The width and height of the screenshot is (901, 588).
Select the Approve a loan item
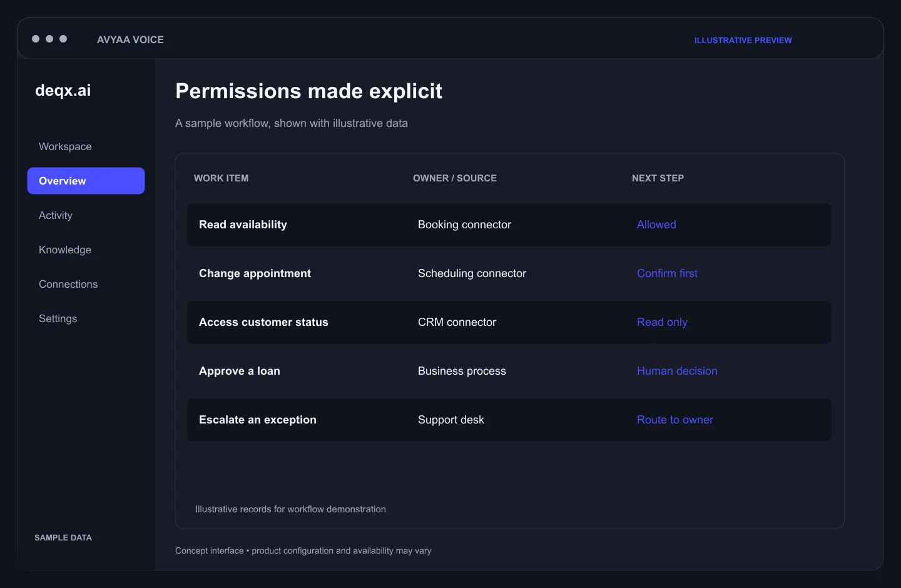[240, 371]
